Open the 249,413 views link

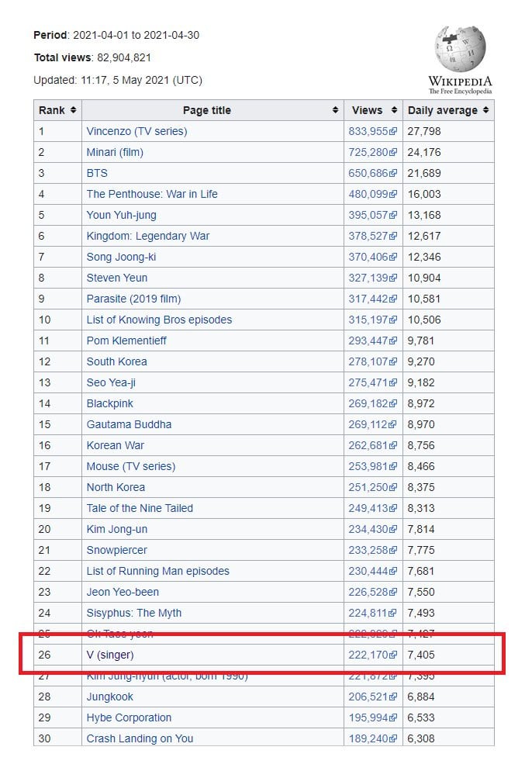[368, 508]
